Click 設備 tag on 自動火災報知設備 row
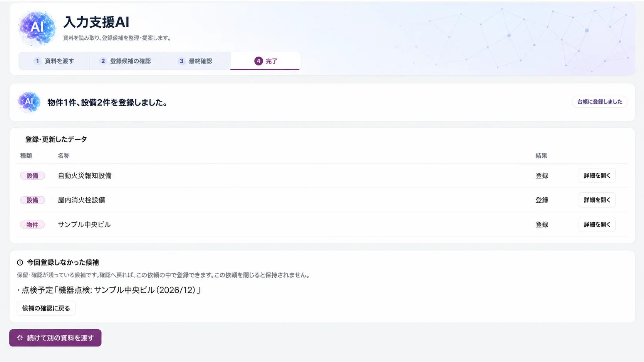This screenshot has height=362, width=644. pyautogui.click(x=32, y=176)
